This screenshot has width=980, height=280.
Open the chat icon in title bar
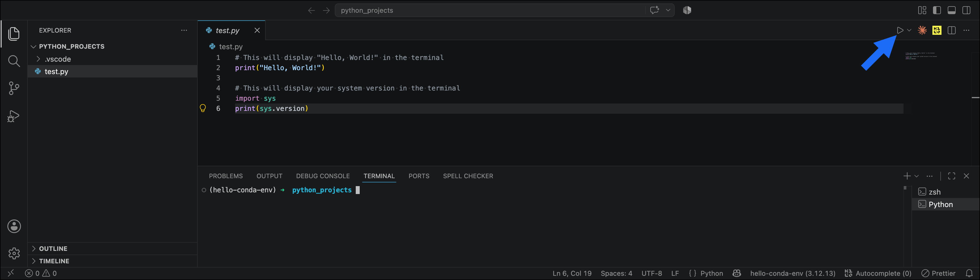tap(654, 10)
